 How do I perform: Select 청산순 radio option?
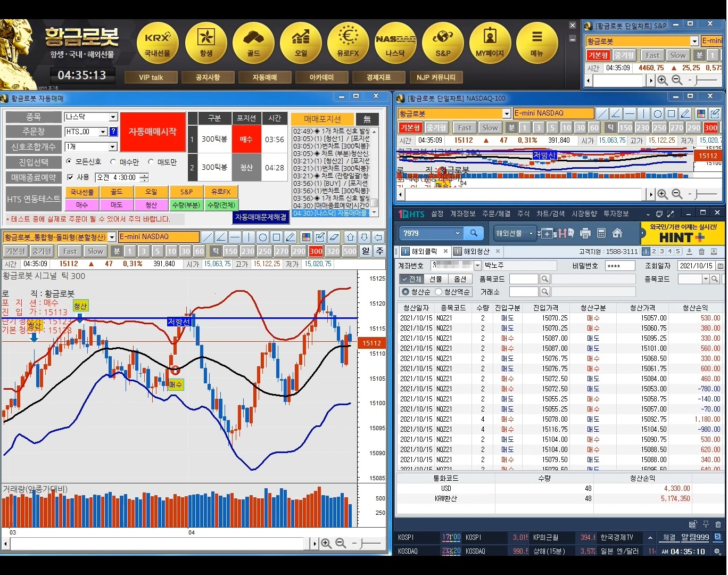[406, 292]
